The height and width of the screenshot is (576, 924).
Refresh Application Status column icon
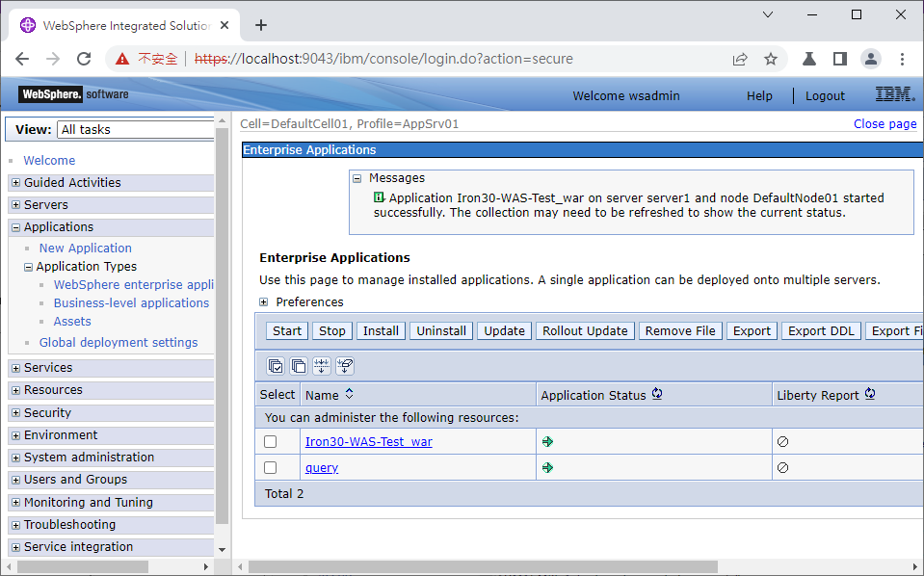[657, 394]
